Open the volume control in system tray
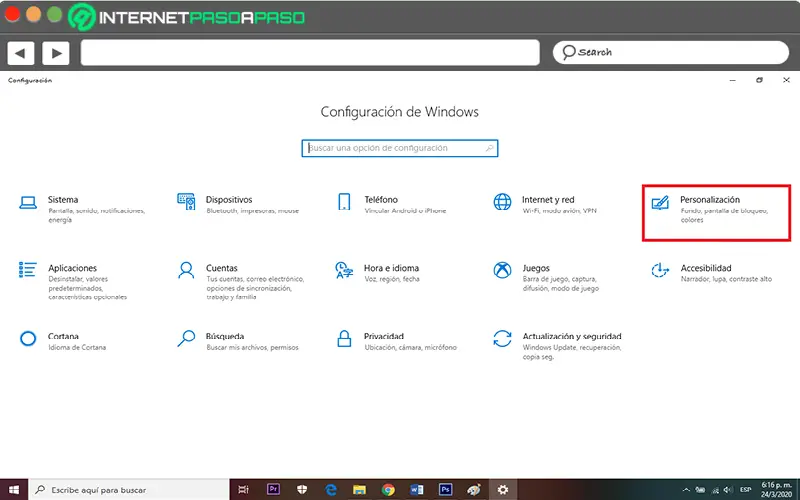Image resolution: width=800 pixels, height=500 pixels. [x=729, y=490]
